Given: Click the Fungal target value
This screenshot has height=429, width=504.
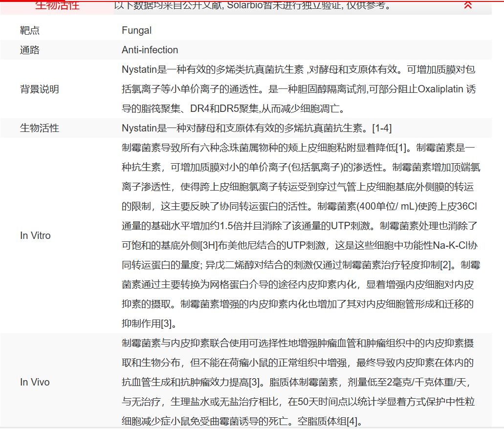Looking at the screenshot, I should (135, 30).
